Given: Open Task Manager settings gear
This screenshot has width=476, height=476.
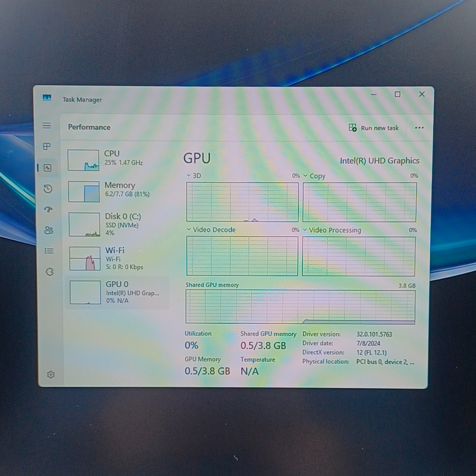Looking at the screenshot, I should pyautogui.click(x=51, y=375).
